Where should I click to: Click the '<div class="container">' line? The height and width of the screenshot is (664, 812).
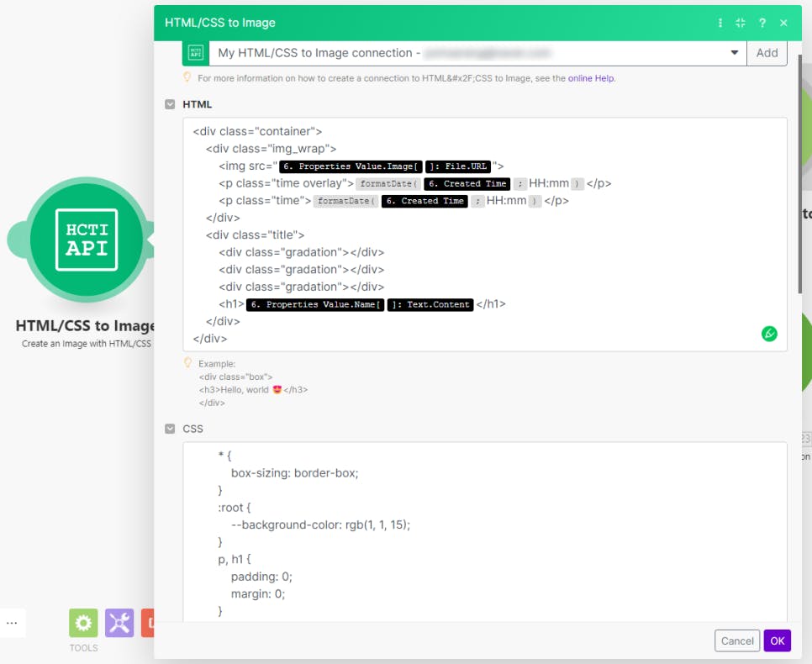click(257, 132)
